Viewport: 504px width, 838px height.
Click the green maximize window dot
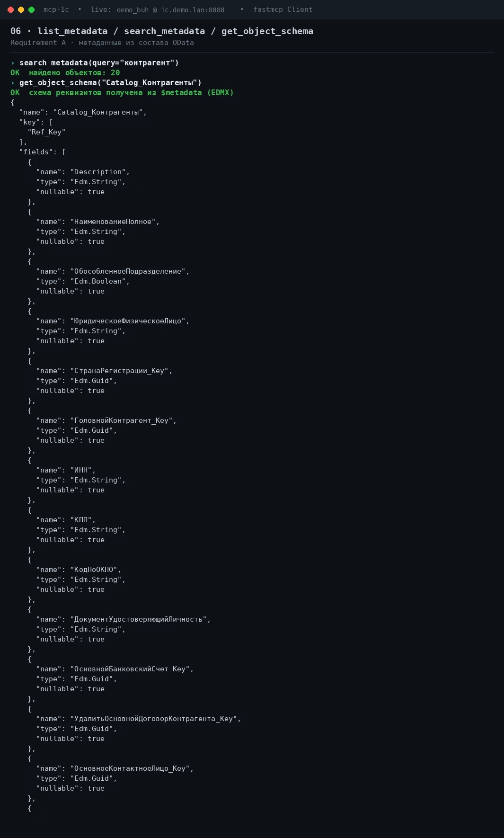coord(31,9)
